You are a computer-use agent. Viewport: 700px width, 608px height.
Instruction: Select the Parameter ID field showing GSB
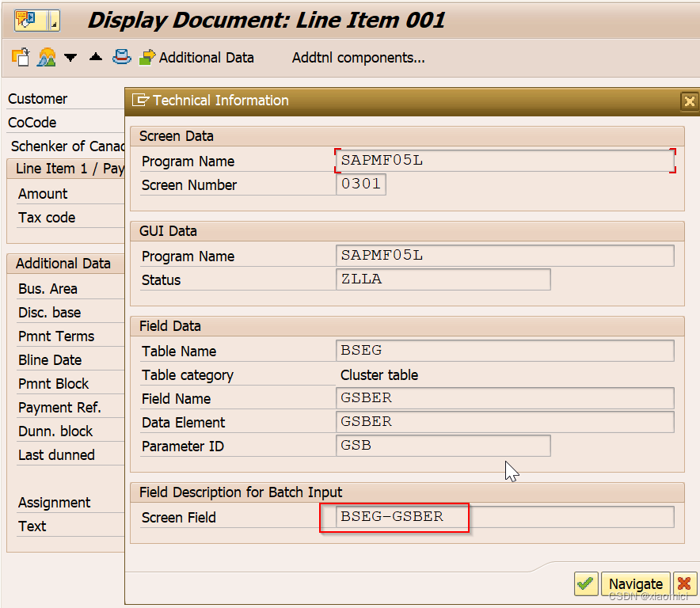point(443,446)
